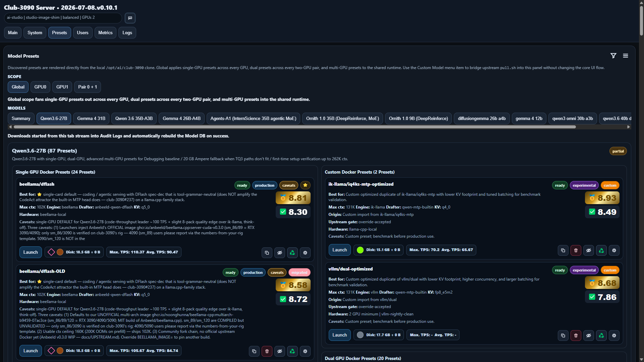Click the models list horizontal scrollbar

(x=294, y=127)
